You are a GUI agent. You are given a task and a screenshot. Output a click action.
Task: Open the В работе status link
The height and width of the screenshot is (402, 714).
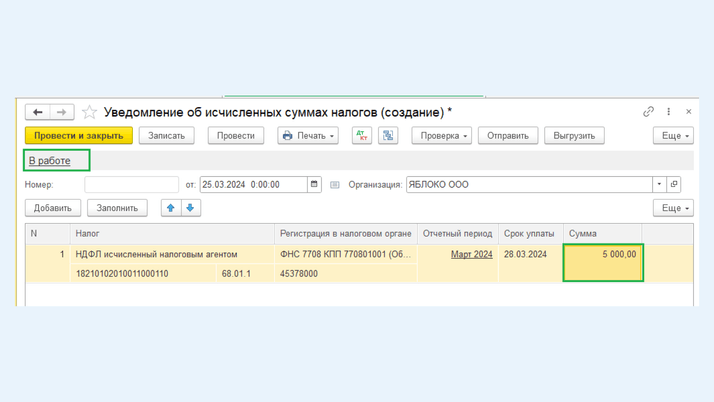coord(50,161)
